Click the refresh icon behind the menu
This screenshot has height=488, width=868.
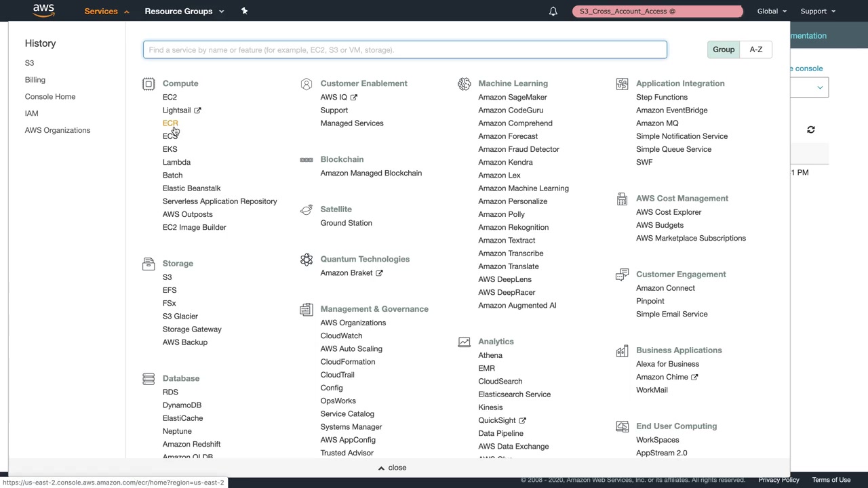tap(811, 129)
